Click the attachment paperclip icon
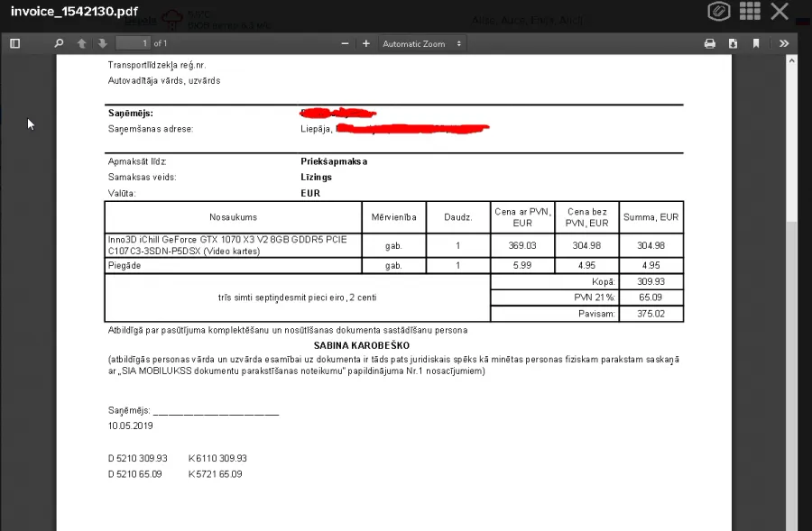The width and height of the screenshot is (812, 531). click(x=719, y=12)
